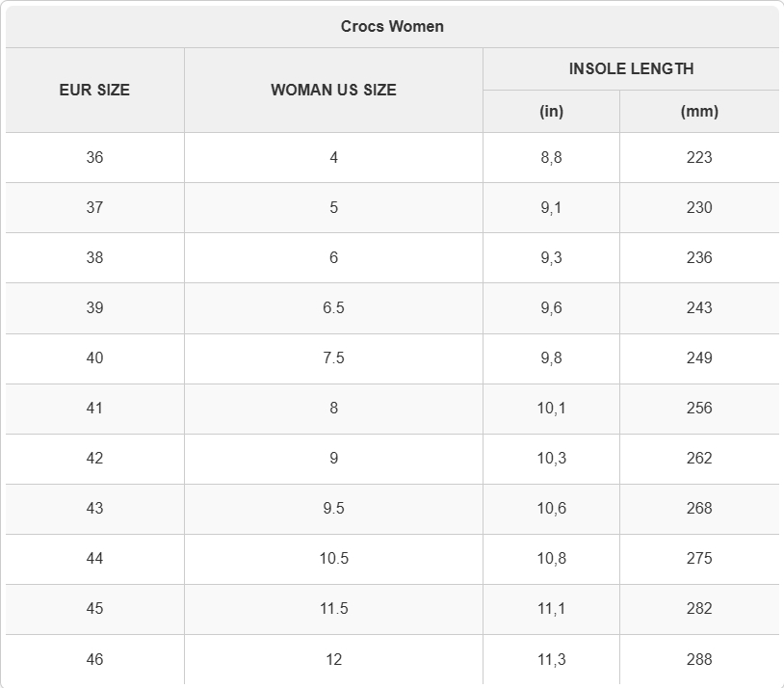Select the WOMAN US SIZE column header
This screenshot has height=688, width=784.
coord(333,90)
